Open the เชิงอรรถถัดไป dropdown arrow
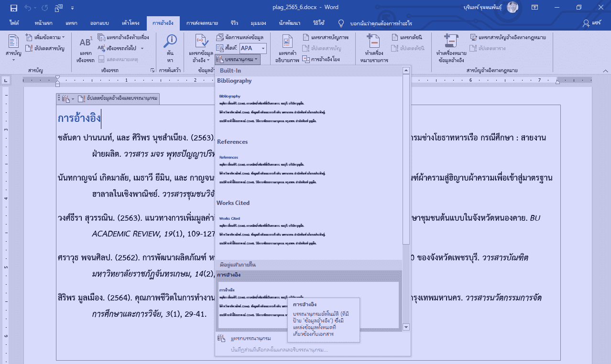611x364 pixels. (142, 48)
